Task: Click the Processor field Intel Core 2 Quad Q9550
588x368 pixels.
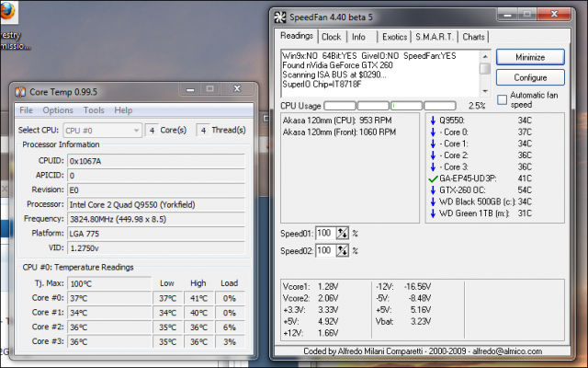Action: 156,204
